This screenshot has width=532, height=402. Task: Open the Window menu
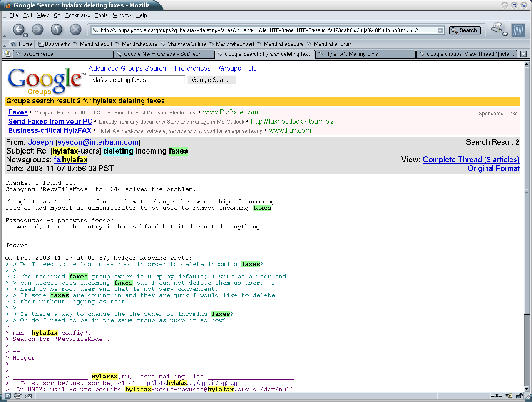point(122,15)
